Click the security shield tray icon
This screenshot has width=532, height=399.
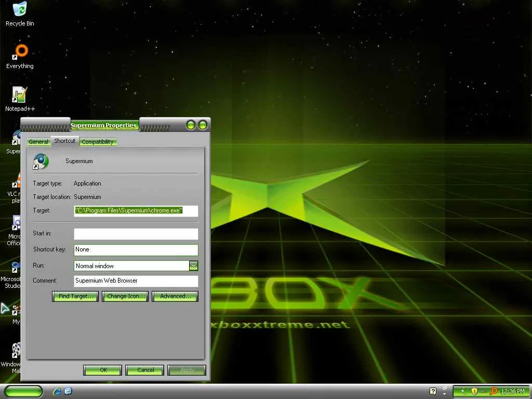coord(474,391)
